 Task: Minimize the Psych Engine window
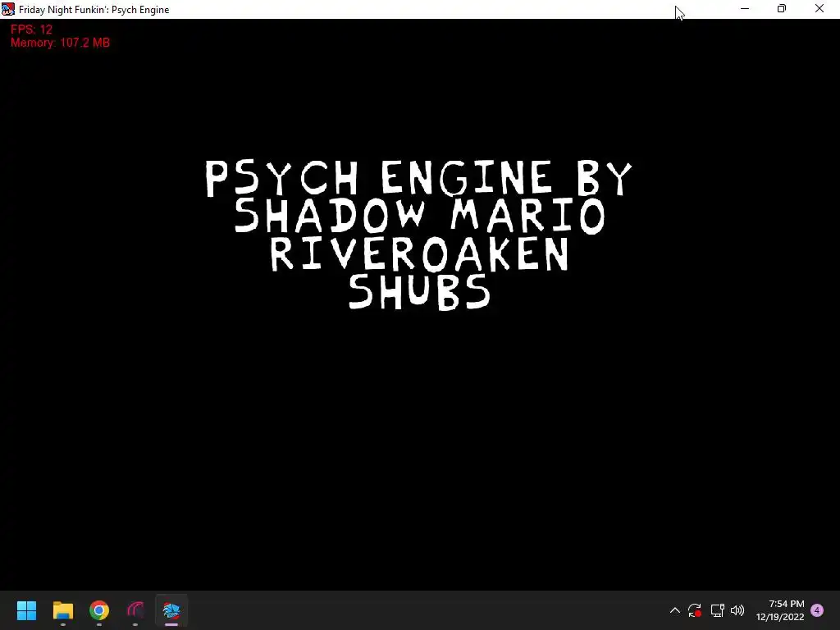coord(745,9)
